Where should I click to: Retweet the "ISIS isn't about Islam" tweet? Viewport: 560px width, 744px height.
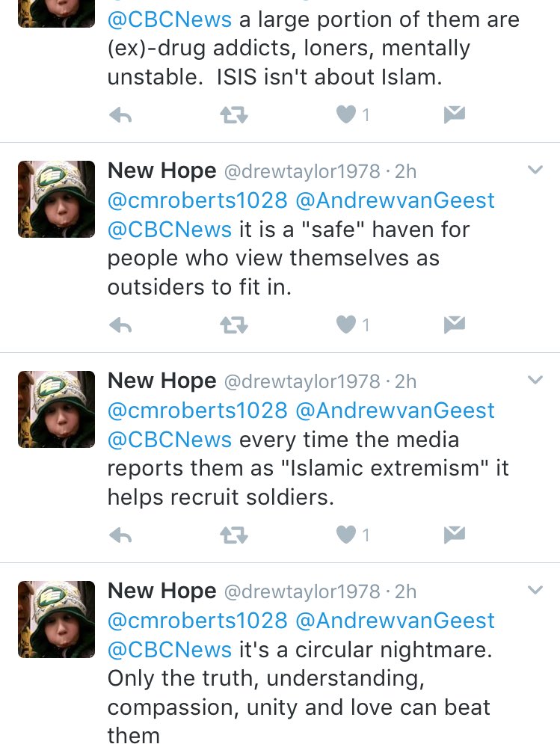[x=234, y=115]
